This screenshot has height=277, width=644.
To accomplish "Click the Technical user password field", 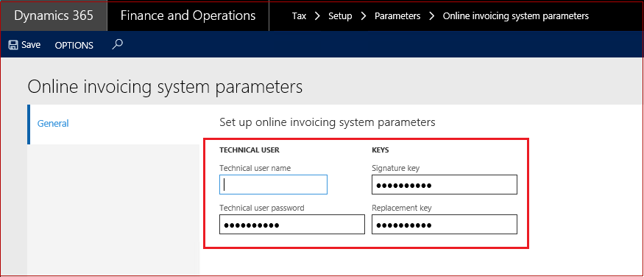I will pos(292,225).
